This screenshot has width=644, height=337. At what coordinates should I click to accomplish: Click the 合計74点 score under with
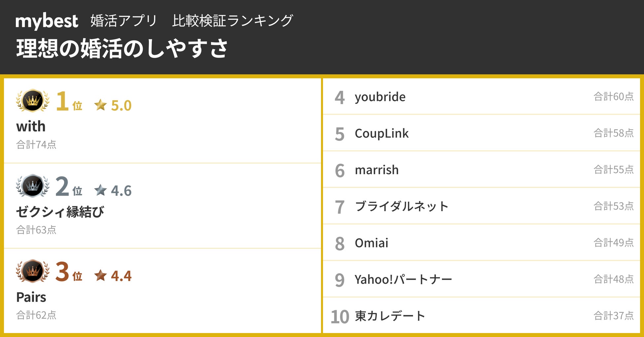(x=36, y=145)
